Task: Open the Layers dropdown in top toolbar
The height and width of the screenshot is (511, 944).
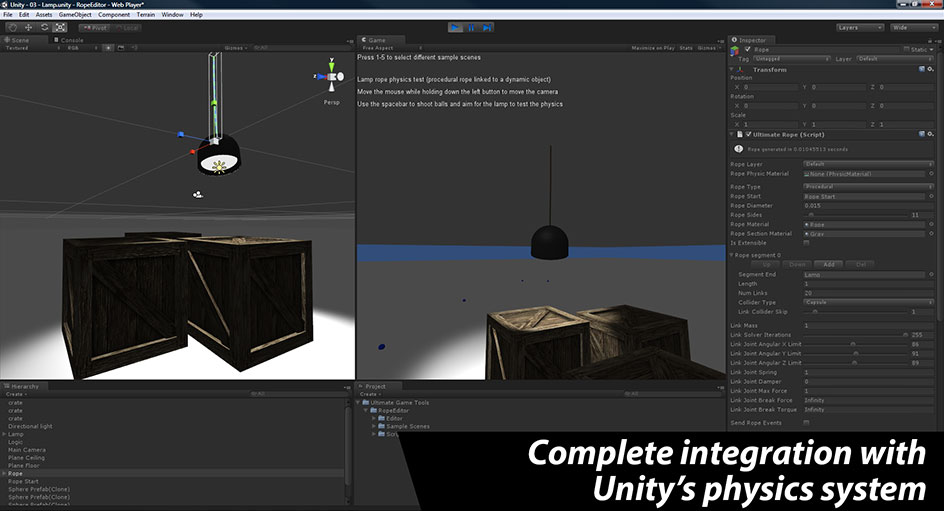Action: [860, 28]
